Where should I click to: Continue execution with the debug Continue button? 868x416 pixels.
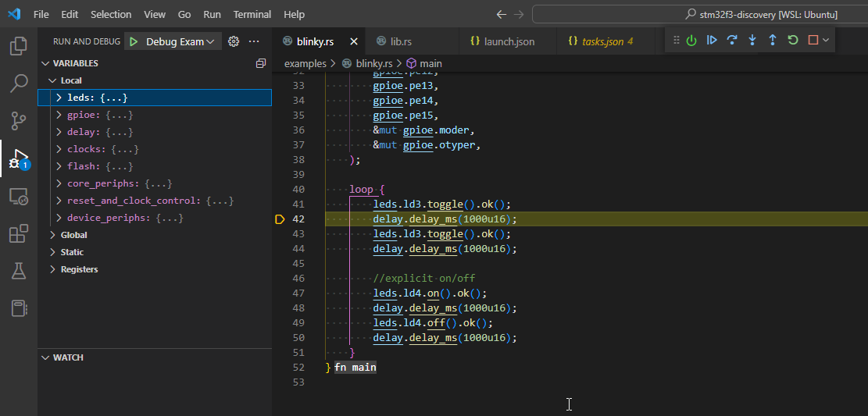click(x=712, y=40)
